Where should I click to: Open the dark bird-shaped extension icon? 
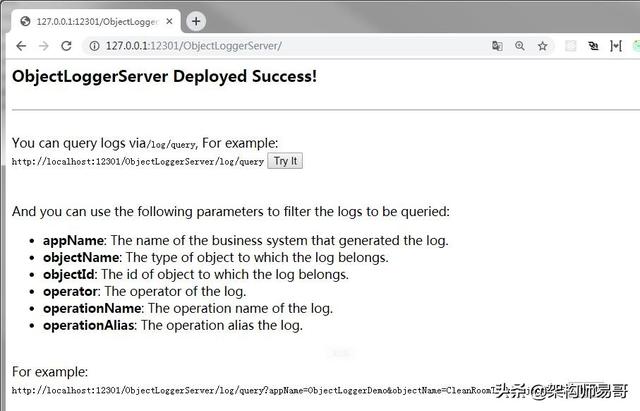click(593, 46)
